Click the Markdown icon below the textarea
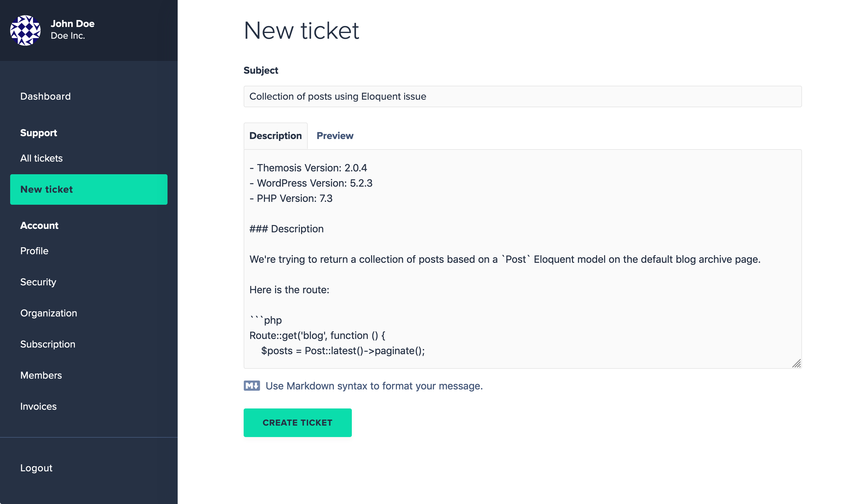Viewport: 868px width, 504px height. tap(252, 386)
